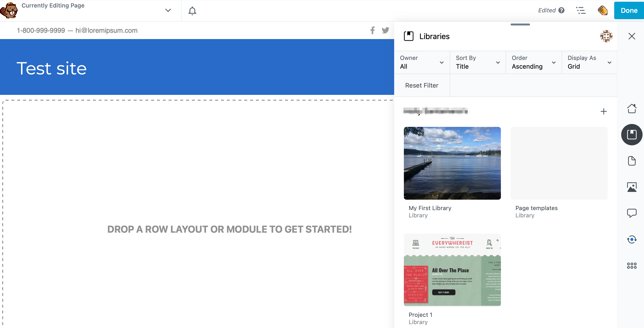This screenshot has width=644, height=328.
Task: Select the Libraries sidebar icon
Action: pos(631,134)
